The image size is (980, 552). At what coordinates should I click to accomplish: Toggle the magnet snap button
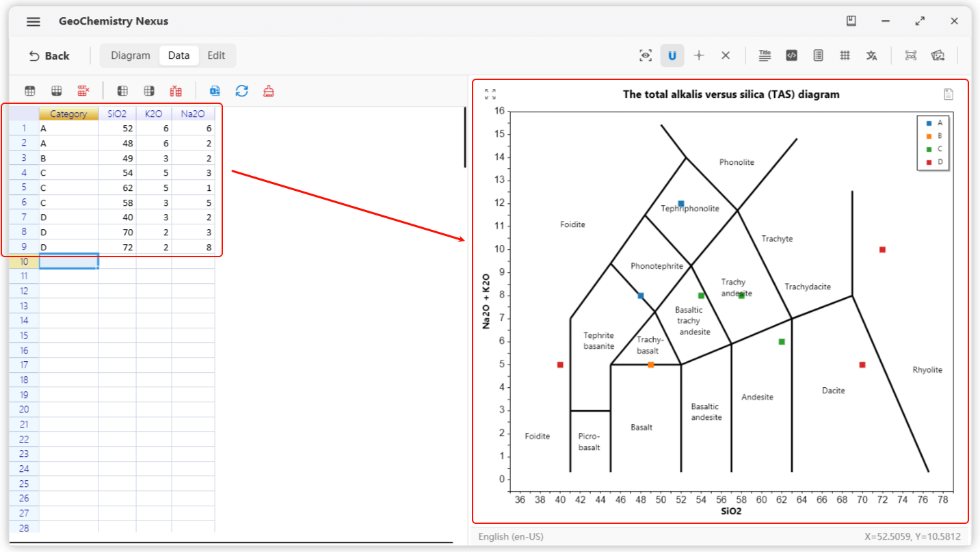672,56
